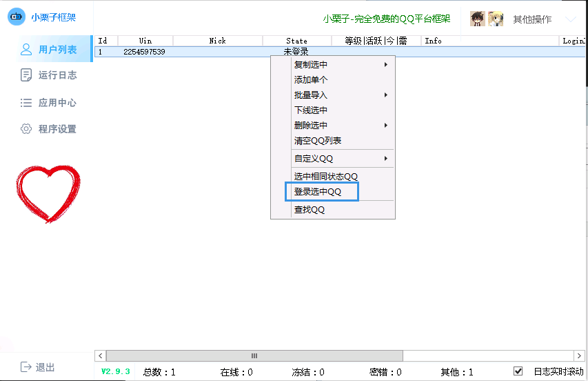Screen dimensions: 588x381
Task: Click the 退出 exit button
Action: click(37, 367)
